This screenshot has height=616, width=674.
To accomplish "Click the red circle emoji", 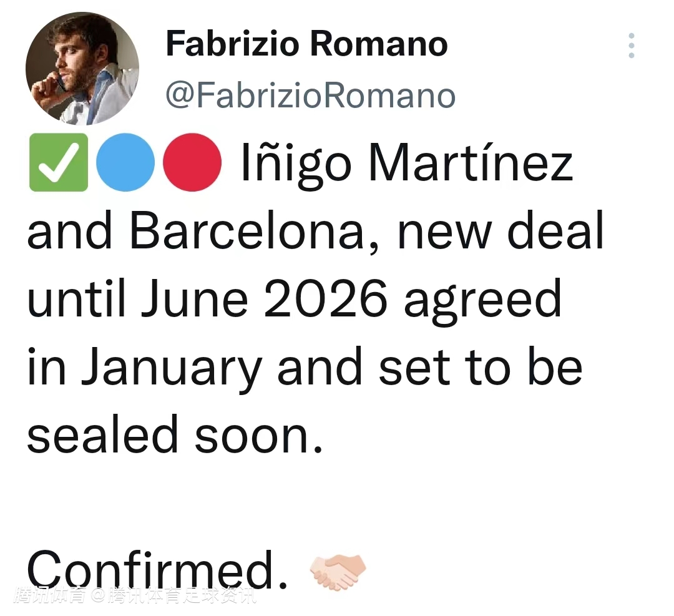I will (192, 162).
